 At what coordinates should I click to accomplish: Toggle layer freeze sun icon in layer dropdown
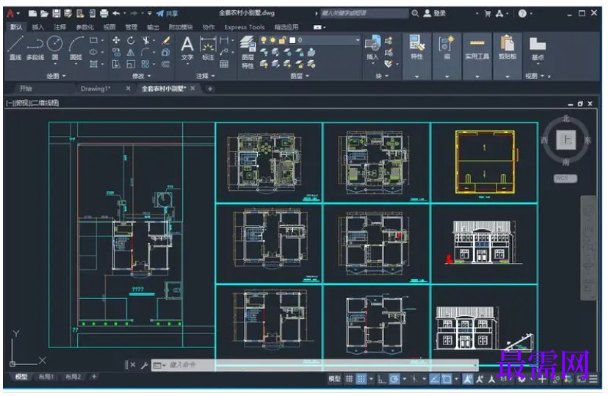click(x=273, y=40)
